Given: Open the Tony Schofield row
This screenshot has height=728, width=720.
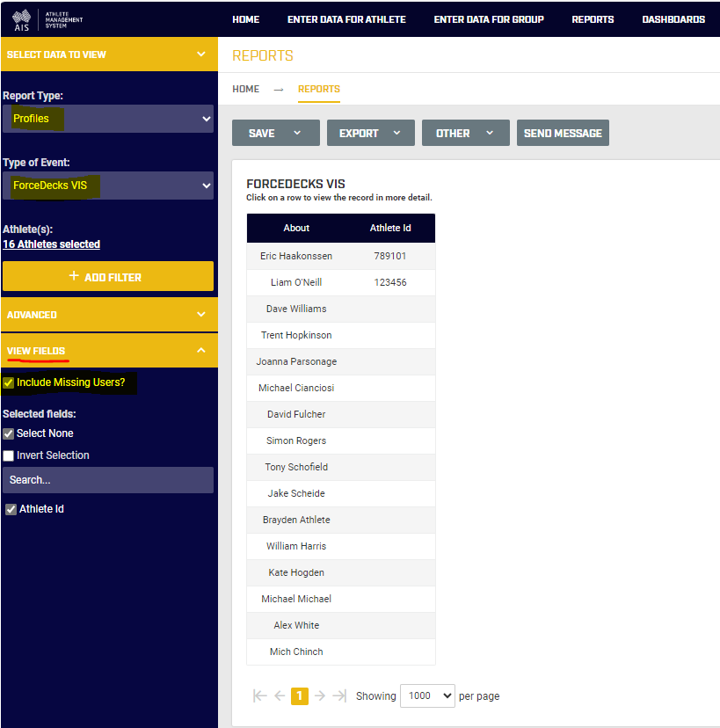Looking at the screenshot, I should point(341,467).
